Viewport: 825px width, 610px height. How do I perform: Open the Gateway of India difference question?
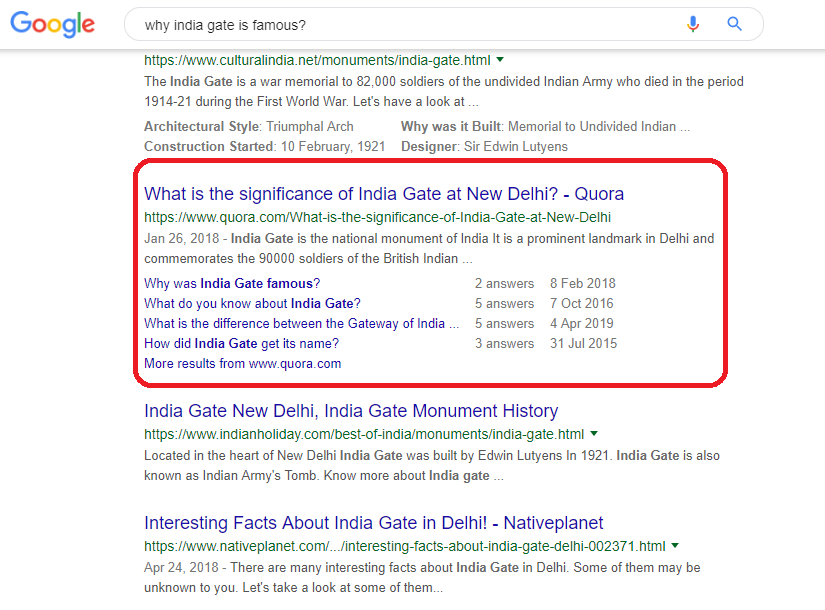[x=301, y=324]
